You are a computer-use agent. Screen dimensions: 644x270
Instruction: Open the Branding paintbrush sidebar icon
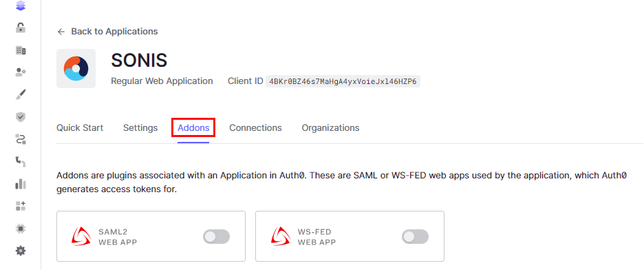click(x=21, y=95)
